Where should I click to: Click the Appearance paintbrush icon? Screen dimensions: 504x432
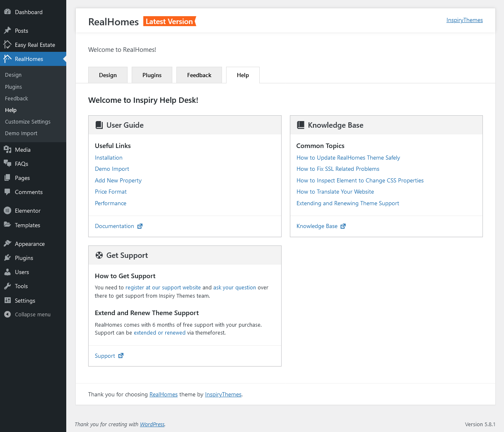[7, 244]
